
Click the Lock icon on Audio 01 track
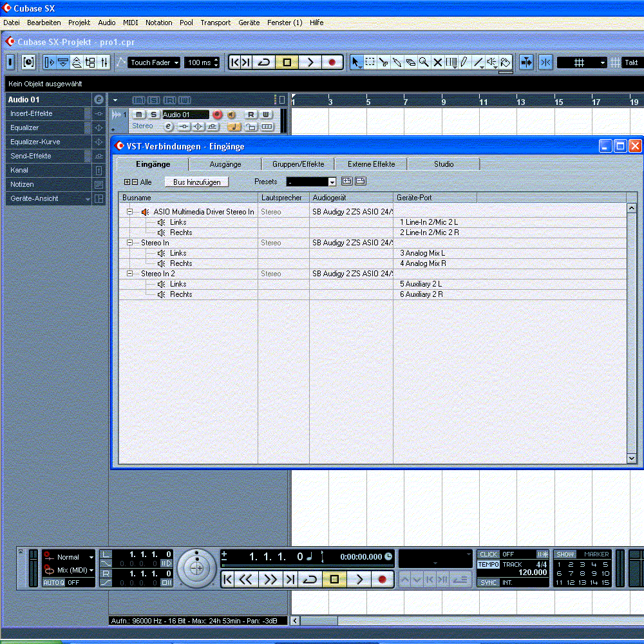tap(251, 127)
